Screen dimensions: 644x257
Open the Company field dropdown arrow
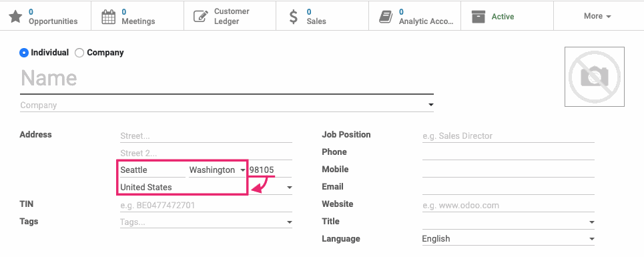pyautogui.click(x=430, y=105)
